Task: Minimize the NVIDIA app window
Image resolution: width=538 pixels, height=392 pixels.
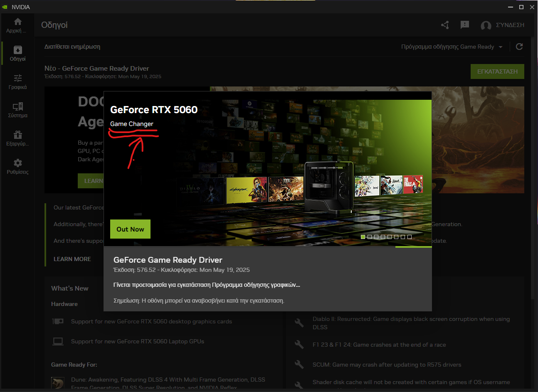Action: (511, 7)
